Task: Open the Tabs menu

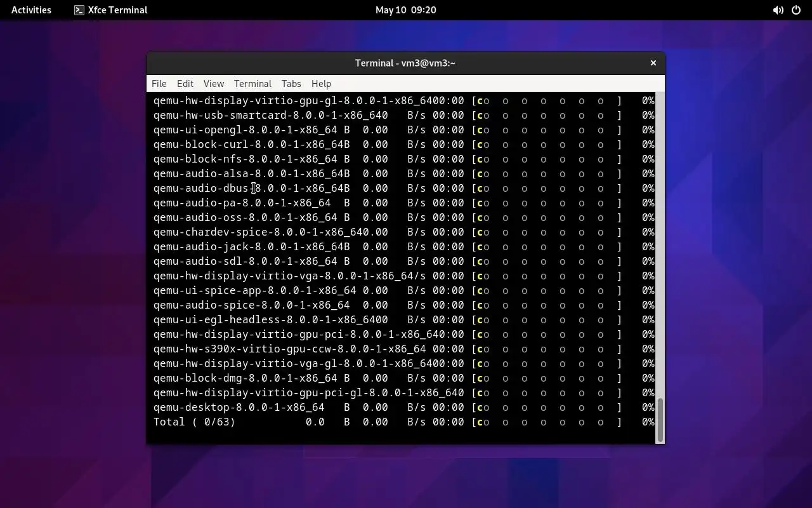Action: pos(291,84)
